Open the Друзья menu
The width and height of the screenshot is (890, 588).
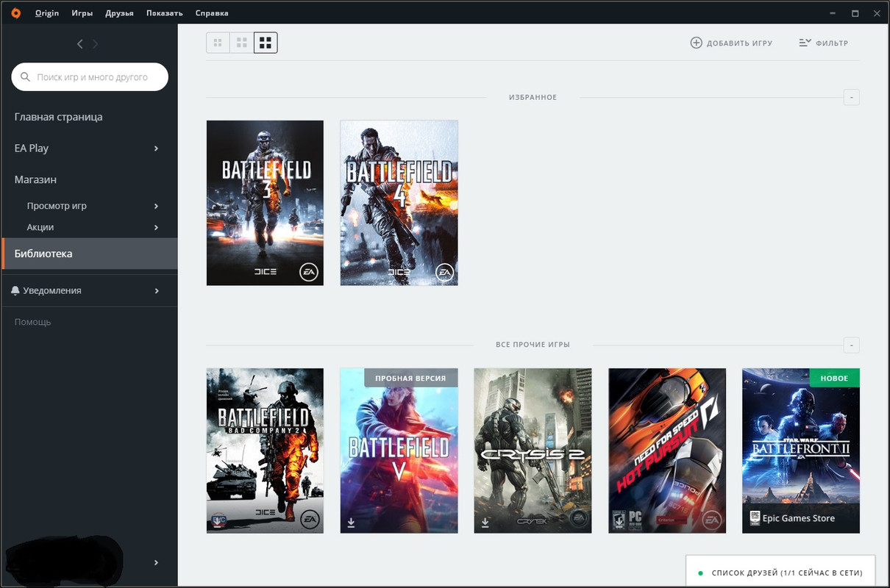tap(119, 13)
